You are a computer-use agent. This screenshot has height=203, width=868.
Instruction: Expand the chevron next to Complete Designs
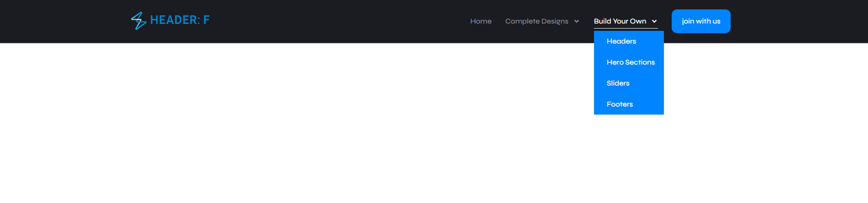pos(576,21)
